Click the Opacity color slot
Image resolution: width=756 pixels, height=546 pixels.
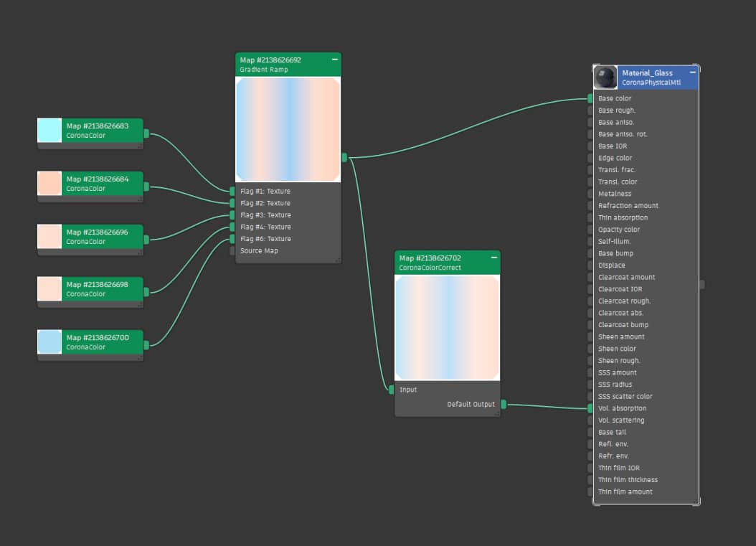618,230
